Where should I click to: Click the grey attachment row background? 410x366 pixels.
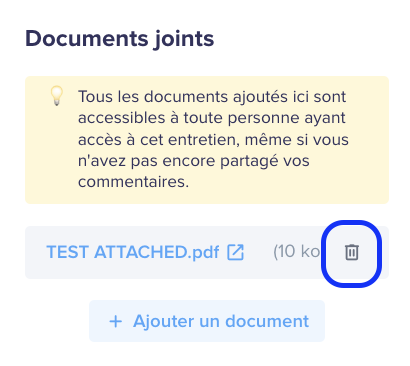pyautogui.click(x=207, y=252)
